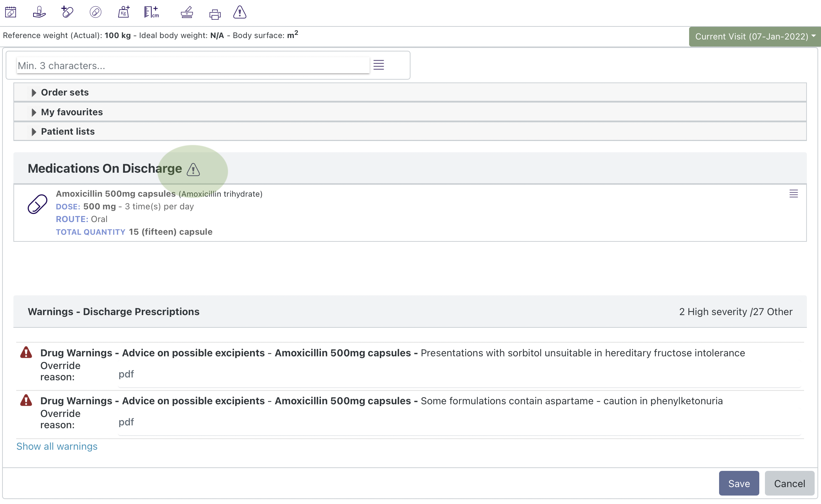Viewport: 821px width, 504px height.
Task: Click the printer icon
Action: [215, 14]
